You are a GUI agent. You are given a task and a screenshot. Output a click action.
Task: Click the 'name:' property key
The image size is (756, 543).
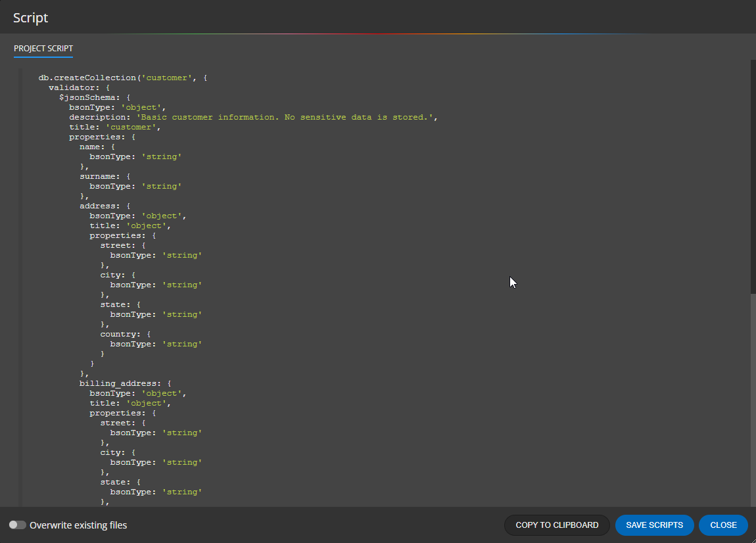(92, 147)
